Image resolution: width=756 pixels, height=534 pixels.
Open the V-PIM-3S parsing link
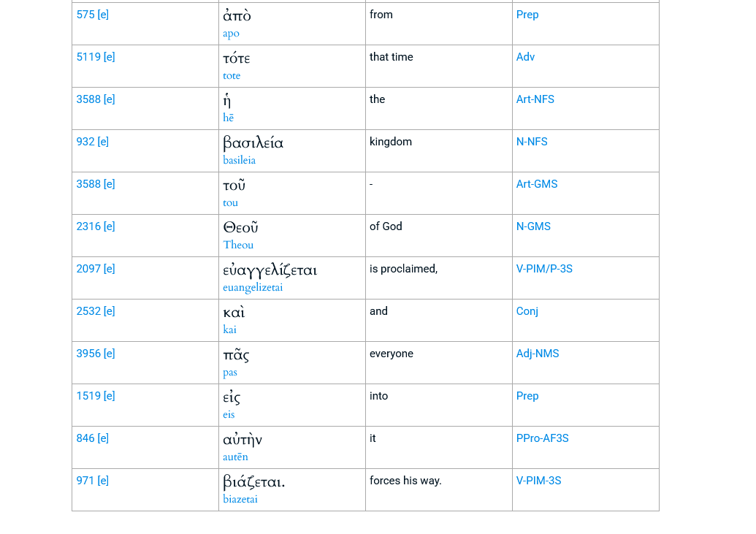[x=538, y=481]
